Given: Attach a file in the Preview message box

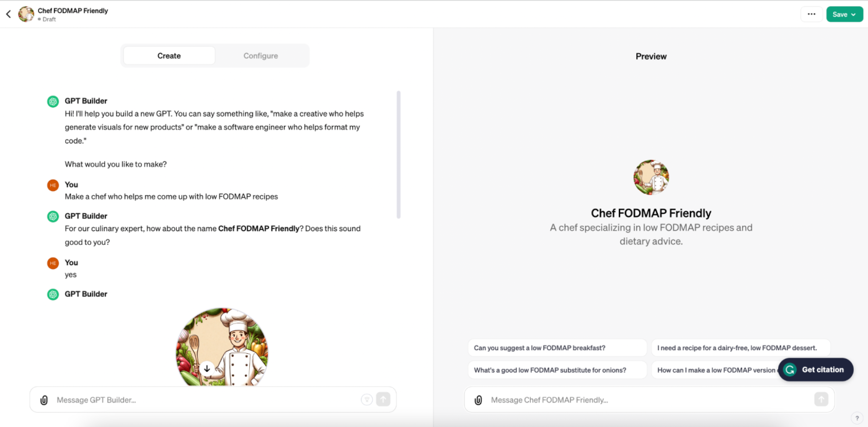Looking at the screenshot, I should pyautogui.click(x=478, y=400).
